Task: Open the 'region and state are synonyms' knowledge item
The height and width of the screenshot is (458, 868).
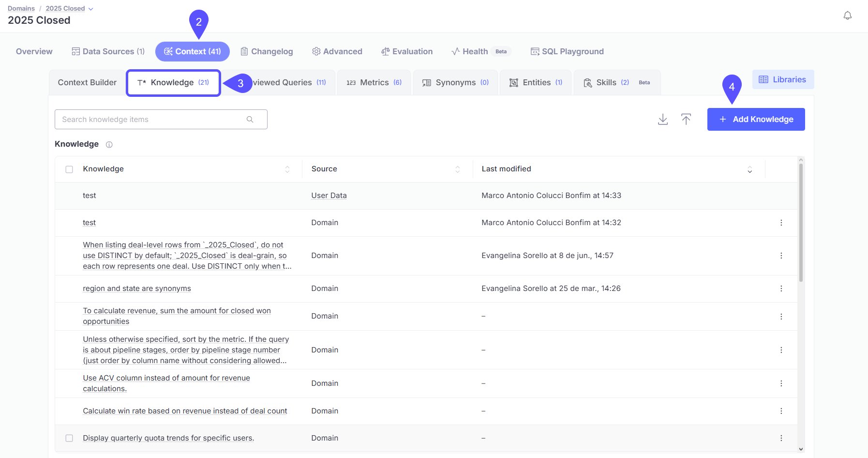Action: [137, 289]
